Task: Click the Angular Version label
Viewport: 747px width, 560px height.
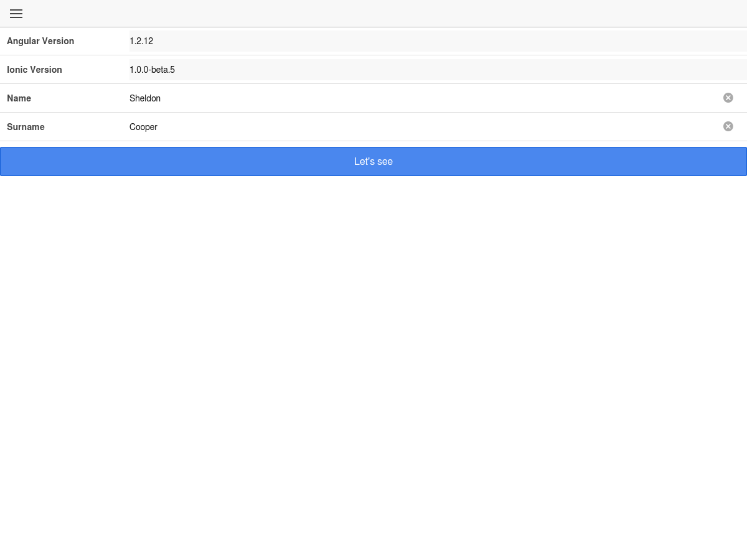Action: [40, 41]
